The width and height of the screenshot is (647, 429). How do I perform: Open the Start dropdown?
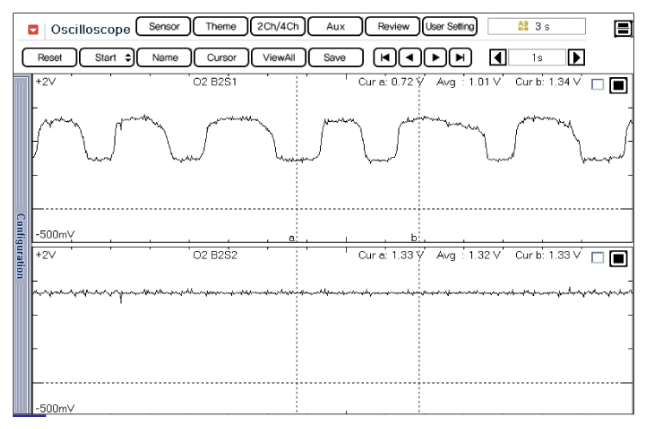tap(104, 58)
